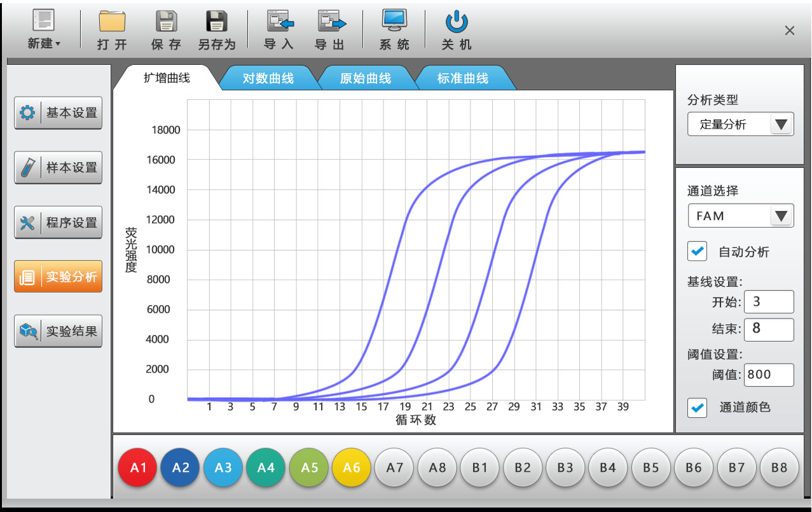
Task: Click the Open folder icon (打开)
Action: point(112,23)
